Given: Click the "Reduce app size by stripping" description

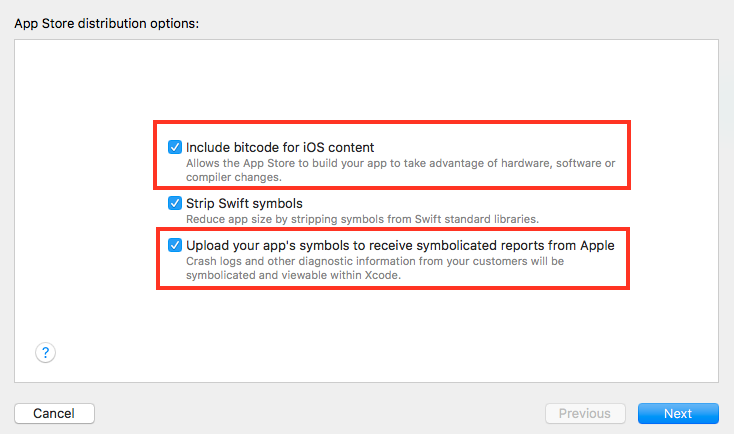Looking at the screenshot, I should (x=364, y=219).
